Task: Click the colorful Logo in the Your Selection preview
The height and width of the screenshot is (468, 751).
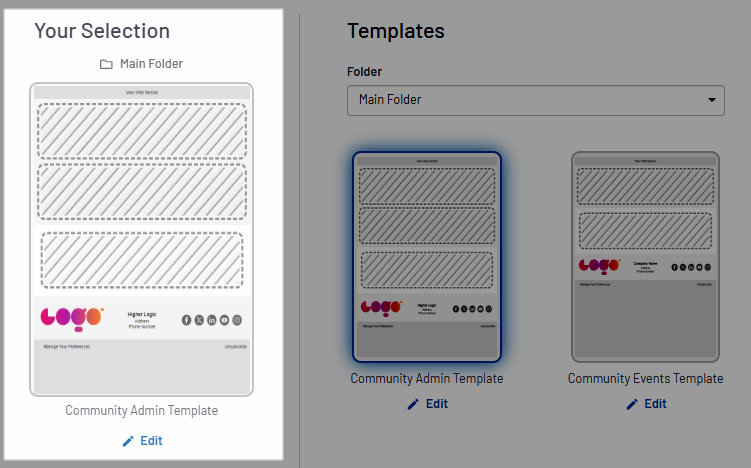Action: point(71,318)
